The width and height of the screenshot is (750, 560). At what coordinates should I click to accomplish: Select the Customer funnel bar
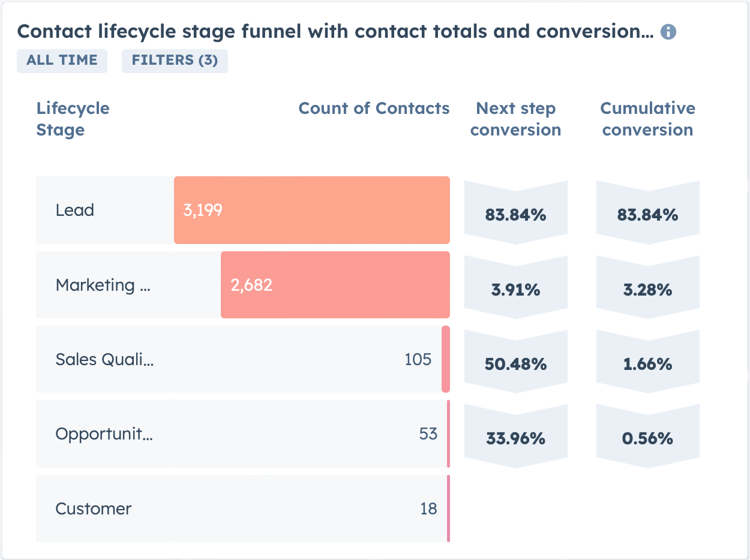tap(446, 508)
